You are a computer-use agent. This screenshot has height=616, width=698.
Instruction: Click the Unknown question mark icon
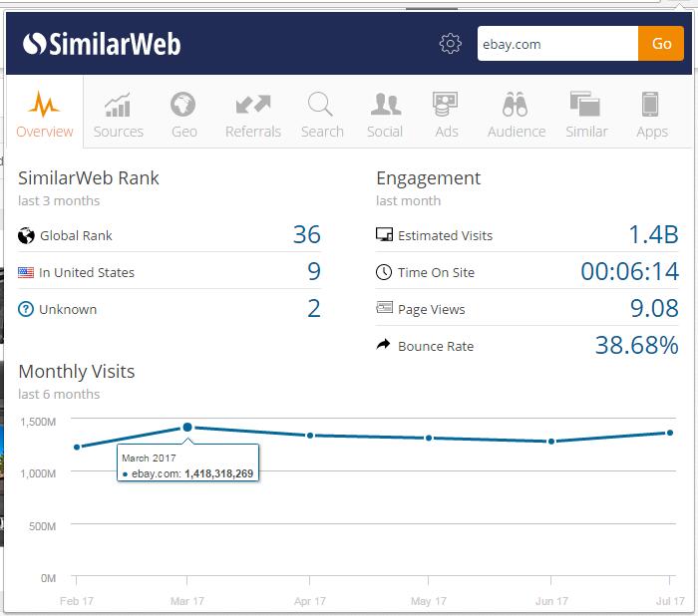point(26,309)
